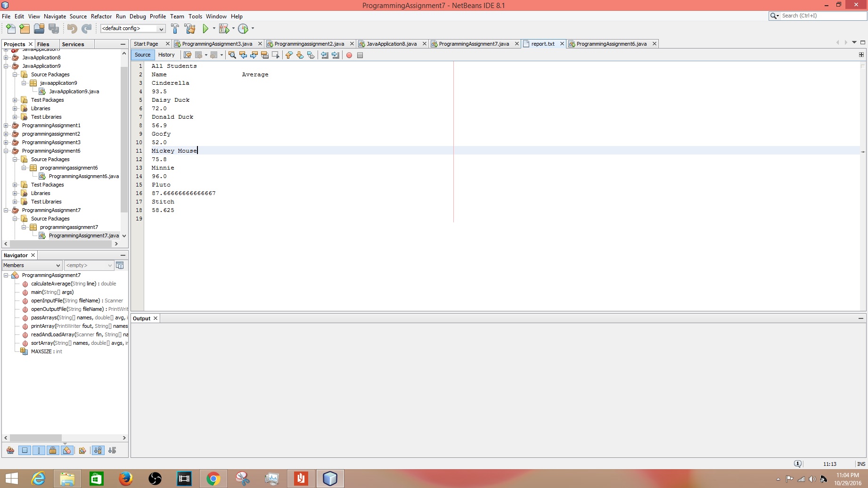Click the Find Selection magnifier icon in editor toolbar
This screenshot has height=488, width=868.
232,55
